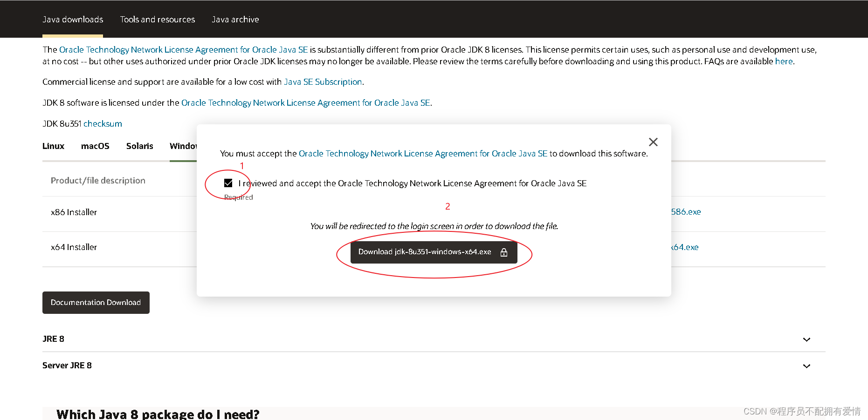Open license link in 'JDK 8 software is licensed' line

point(306,103)
